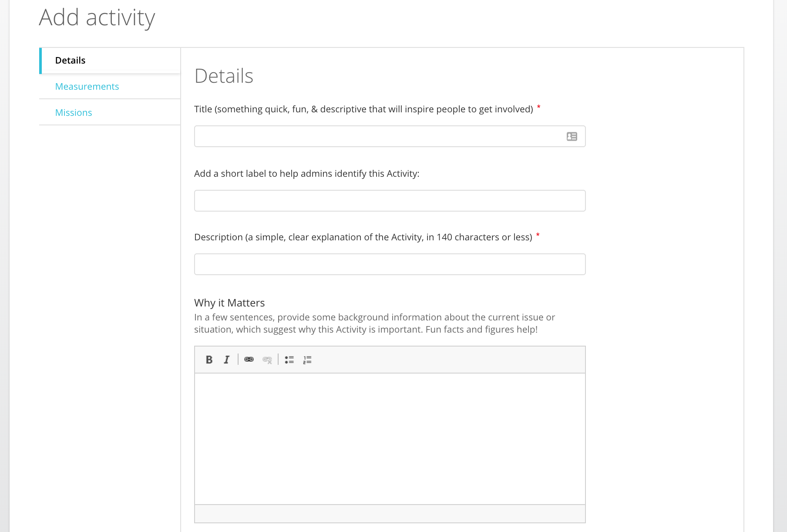
Task: Select the Details tab in the sidebar
Action: 110,61
